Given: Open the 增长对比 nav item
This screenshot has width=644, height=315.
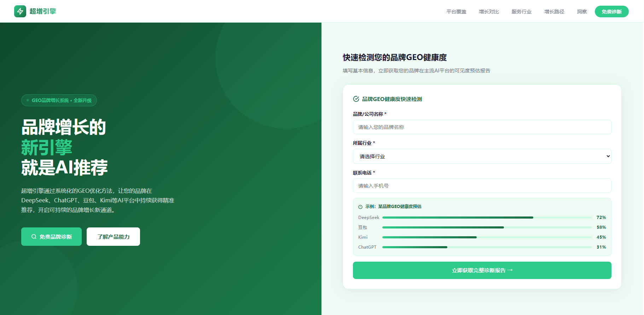Looking at the screenshot, I should [489, 12].
